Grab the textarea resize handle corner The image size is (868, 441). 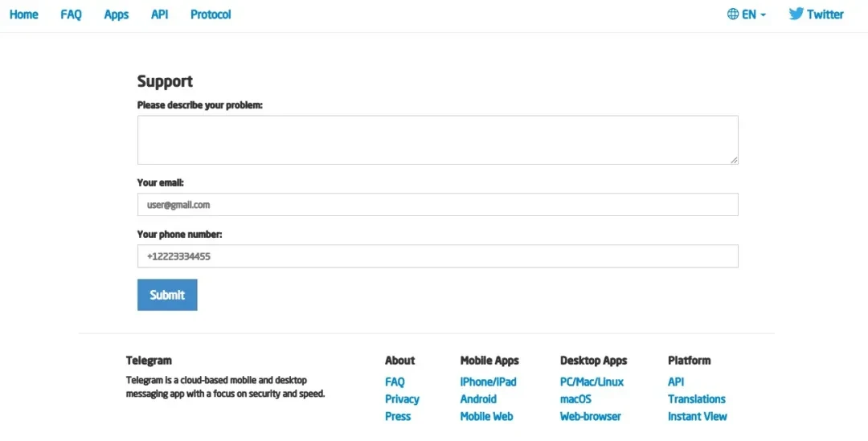point(734,160)
